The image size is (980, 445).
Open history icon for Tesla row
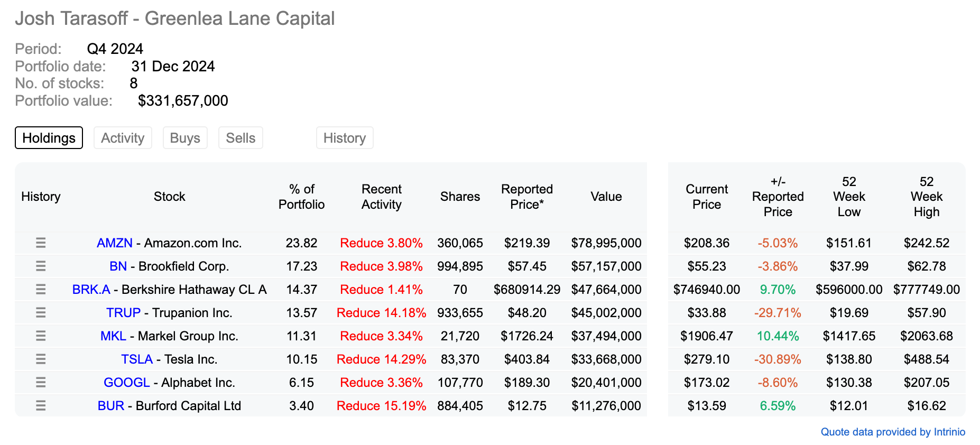tap(41, 359)
